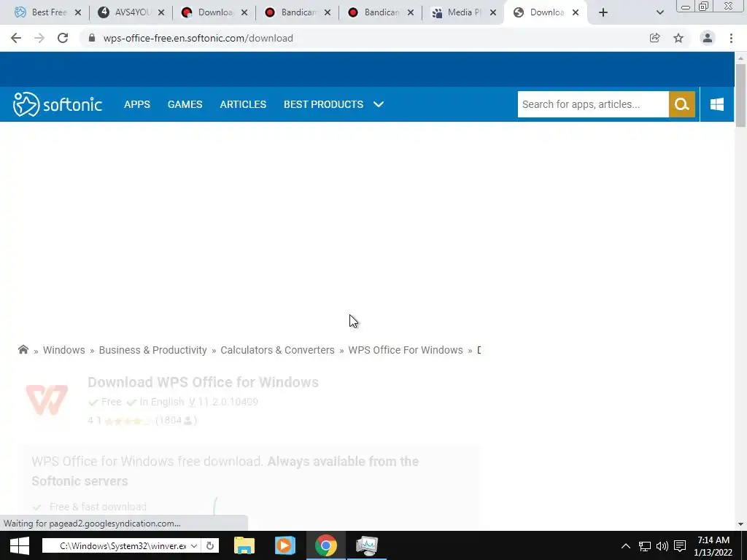Image resolution: width=747 pixels, height=560 pixels.
Task: Click the Windows platform icon in Softonic header
Action: [717, 104]
